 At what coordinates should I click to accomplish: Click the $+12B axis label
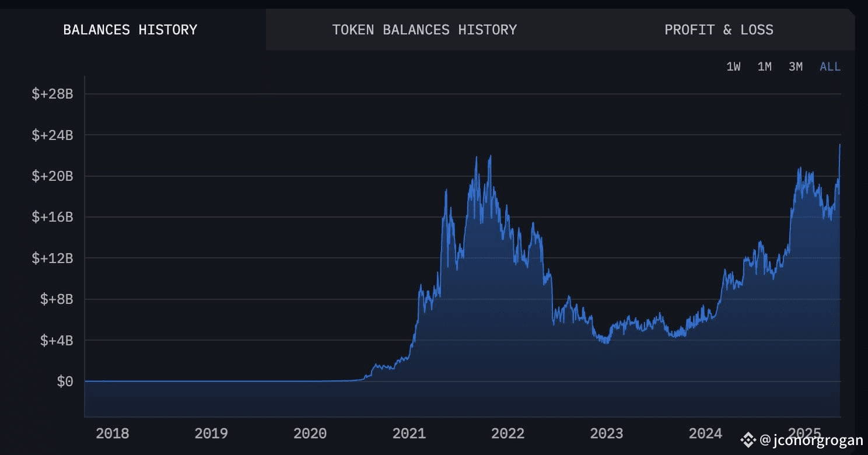[52, 258]
